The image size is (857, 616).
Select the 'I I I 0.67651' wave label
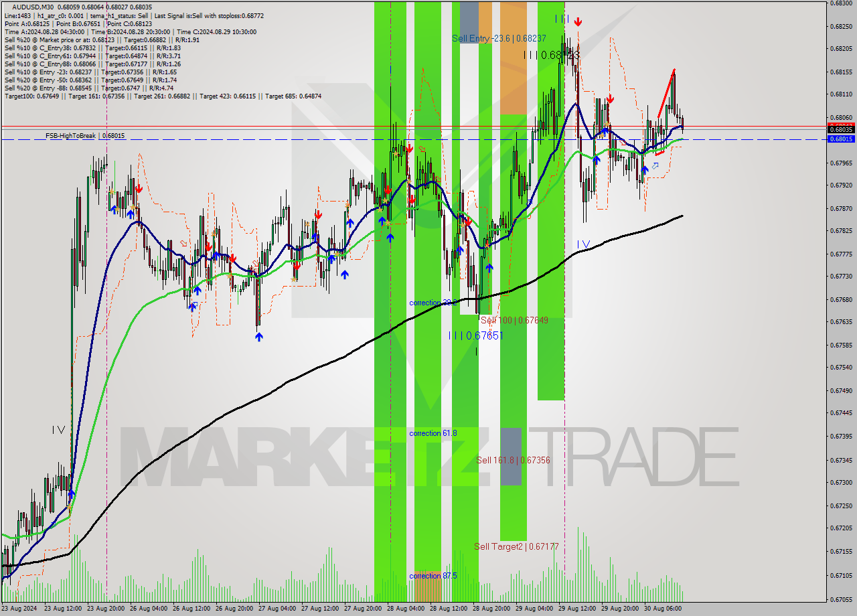pyautogui.click(x=476, y=335)
